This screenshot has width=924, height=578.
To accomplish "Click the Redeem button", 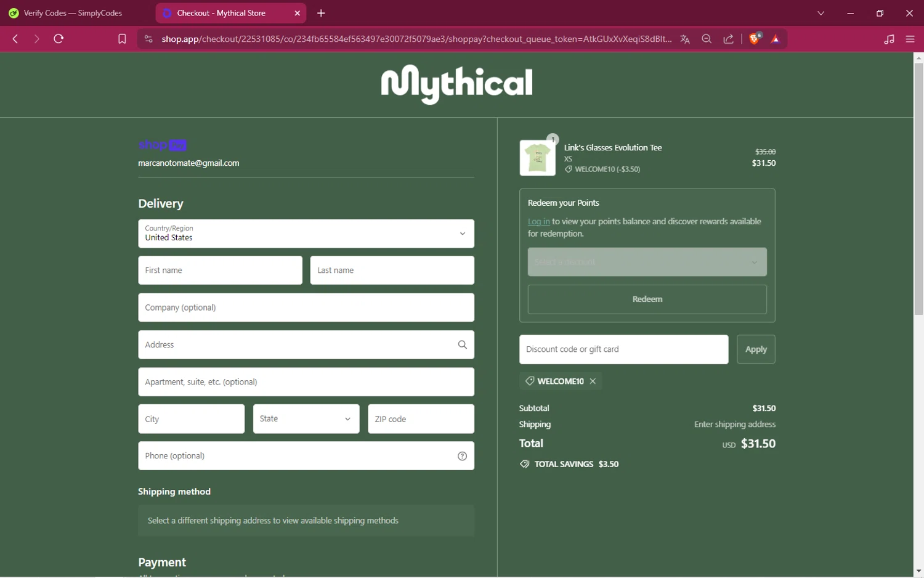I will click(647, 299).
